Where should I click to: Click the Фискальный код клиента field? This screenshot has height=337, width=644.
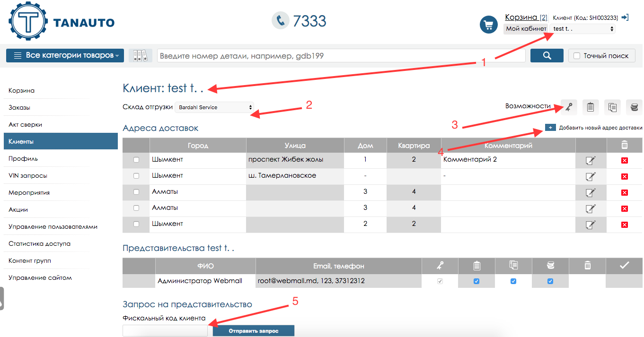coord(165,330)
